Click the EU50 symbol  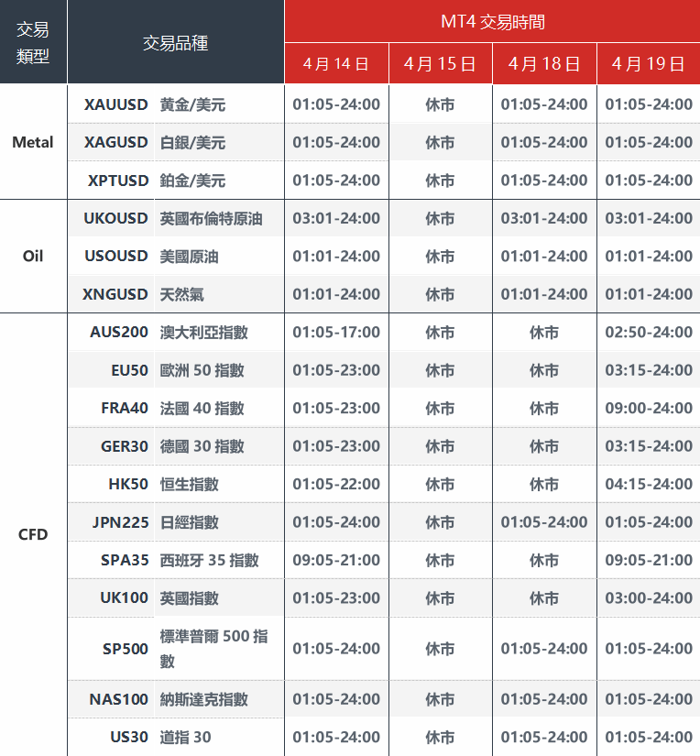[x=130, y=370]
